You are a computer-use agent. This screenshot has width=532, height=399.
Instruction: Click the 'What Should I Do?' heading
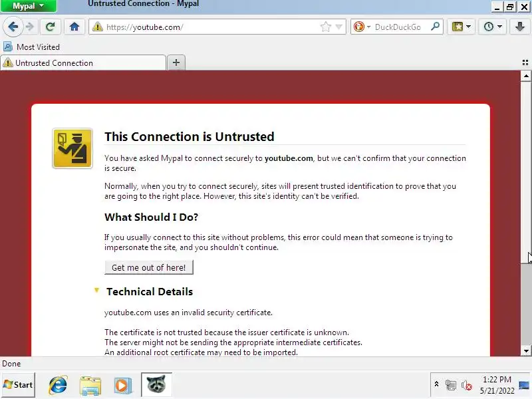coord(152,217)
